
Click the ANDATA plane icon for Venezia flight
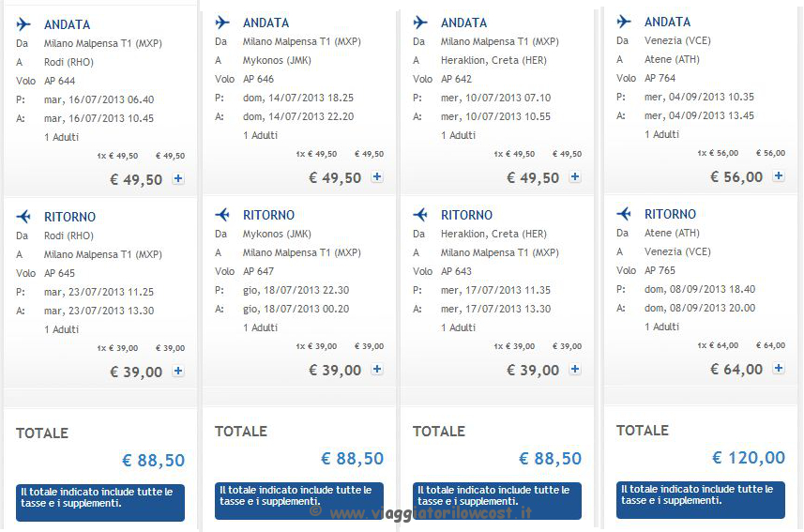(624, 21)
